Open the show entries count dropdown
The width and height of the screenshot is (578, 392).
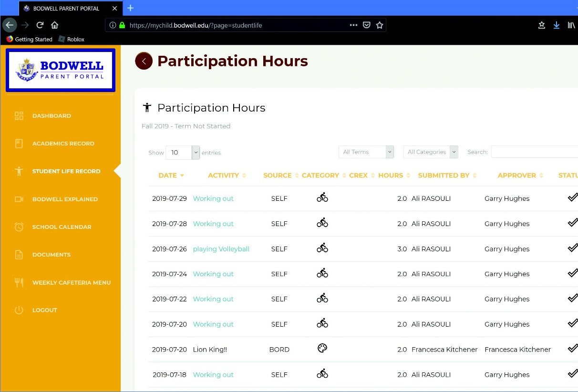183,153
